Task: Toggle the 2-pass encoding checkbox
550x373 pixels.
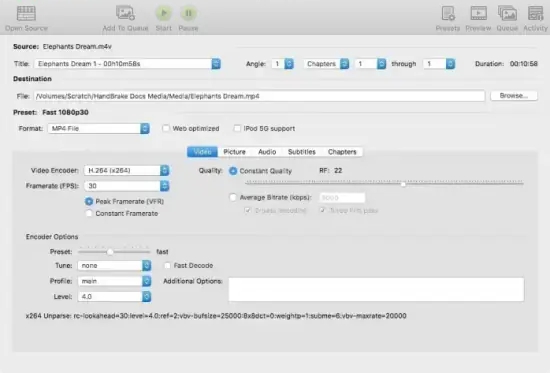Action: (x=248, y=211)
